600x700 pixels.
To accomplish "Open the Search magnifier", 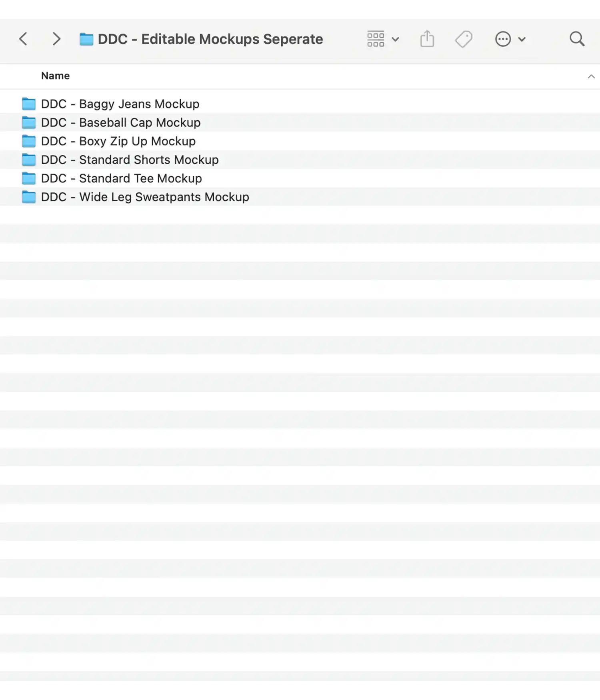I will (x=577, y=39).
